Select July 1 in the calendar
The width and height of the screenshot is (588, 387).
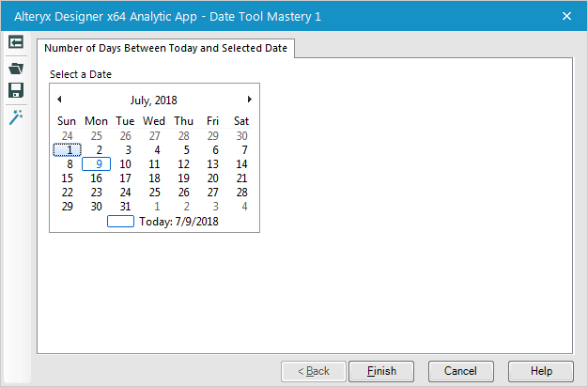click(x=67, y=150)
